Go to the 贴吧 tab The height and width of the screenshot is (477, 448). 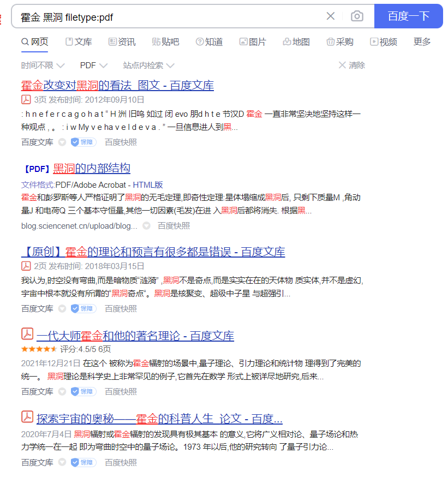[165, 41]
